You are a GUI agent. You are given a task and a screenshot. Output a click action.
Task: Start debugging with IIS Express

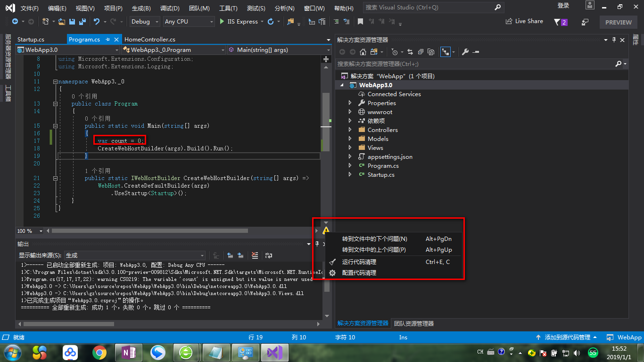coord(239,22)
